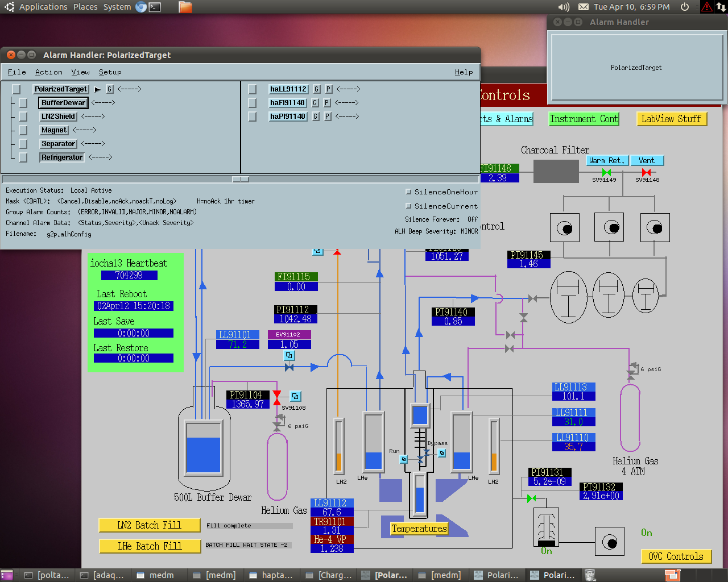728x582 pixels.
Task: Select the PolarizedTarget root group
Action: [61, 89]
